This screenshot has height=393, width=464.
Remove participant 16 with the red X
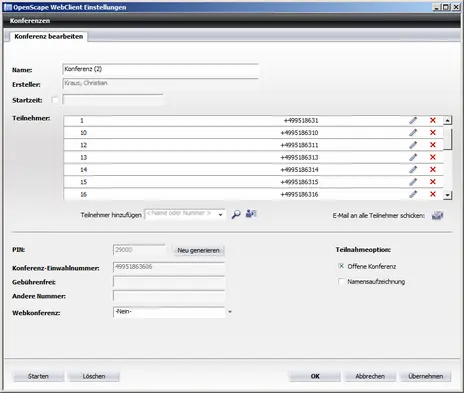coord(433,194)
